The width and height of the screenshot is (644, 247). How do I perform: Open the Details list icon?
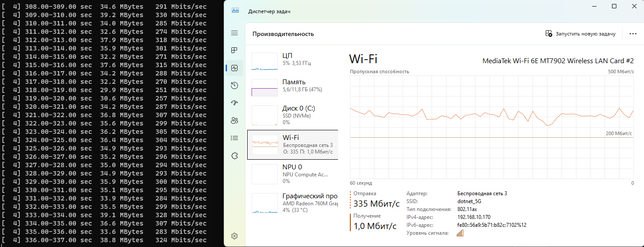coord(234,138)
